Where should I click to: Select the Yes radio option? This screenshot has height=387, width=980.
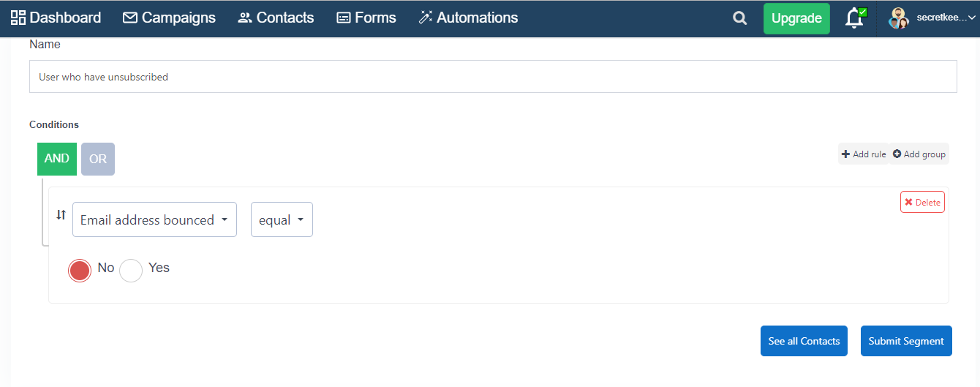[x=131, y=271]
